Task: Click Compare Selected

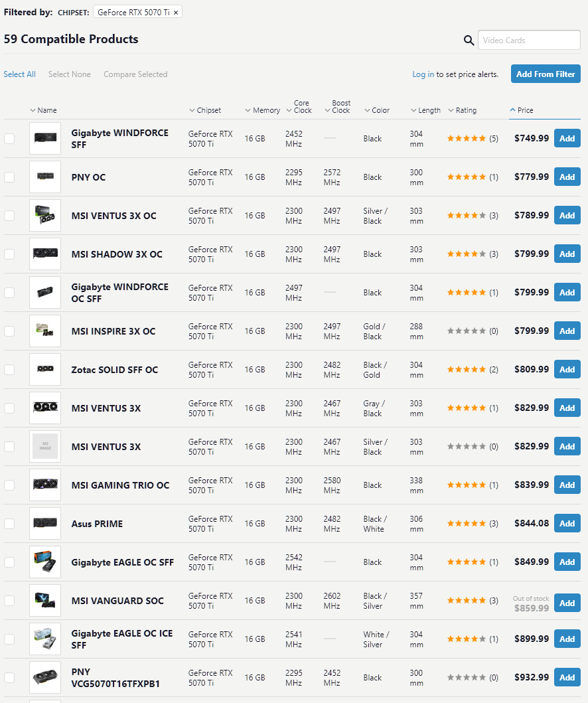Action: point(135,74)
